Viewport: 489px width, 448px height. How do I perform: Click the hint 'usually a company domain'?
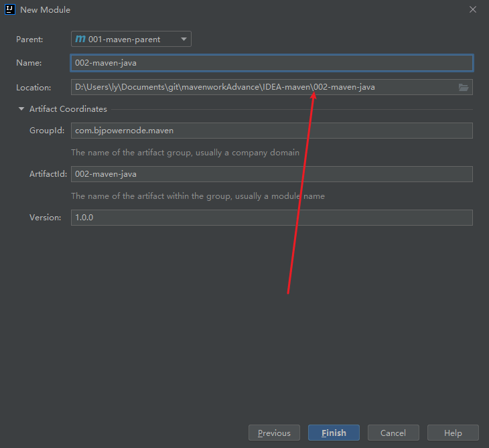(x=247, y=153)
